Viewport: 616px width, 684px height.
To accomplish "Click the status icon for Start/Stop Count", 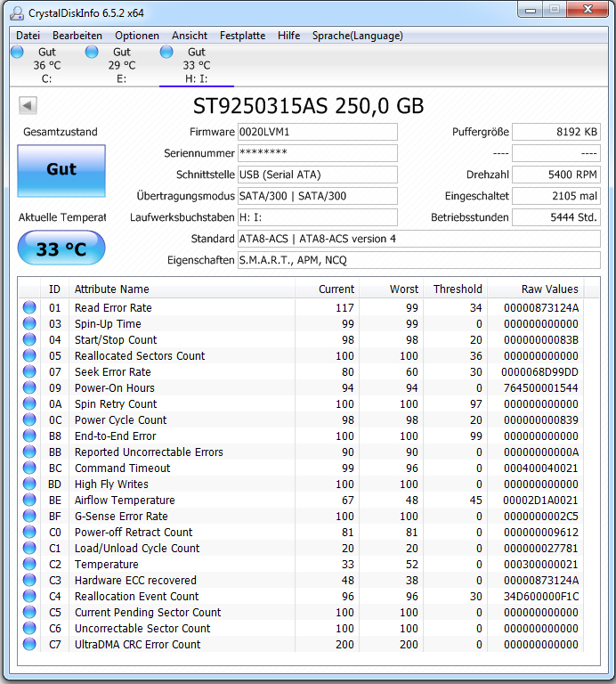I will click(x=29, y=340).
